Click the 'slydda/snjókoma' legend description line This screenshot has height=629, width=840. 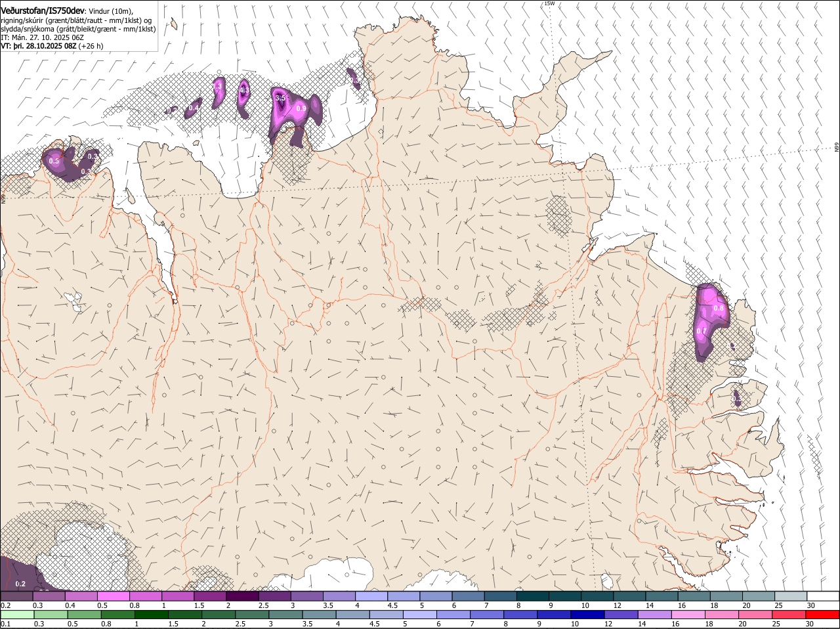click(78, 29)
